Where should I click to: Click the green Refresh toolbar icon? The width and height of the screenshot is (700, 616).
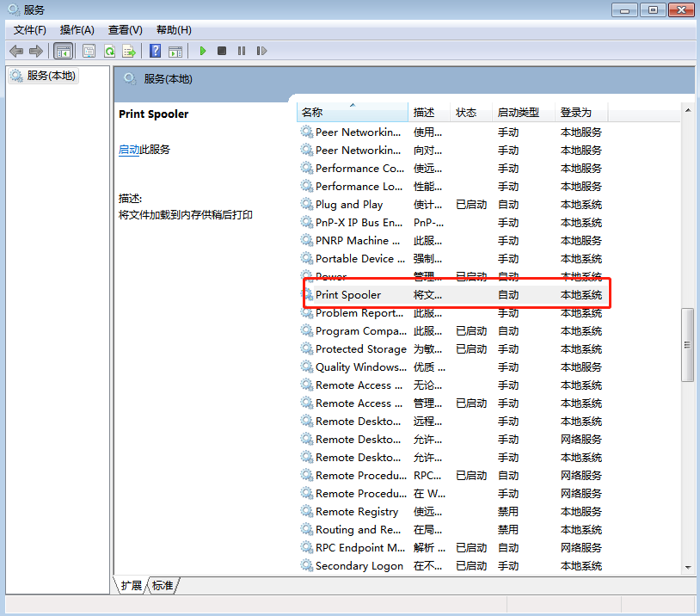(109, 51)
